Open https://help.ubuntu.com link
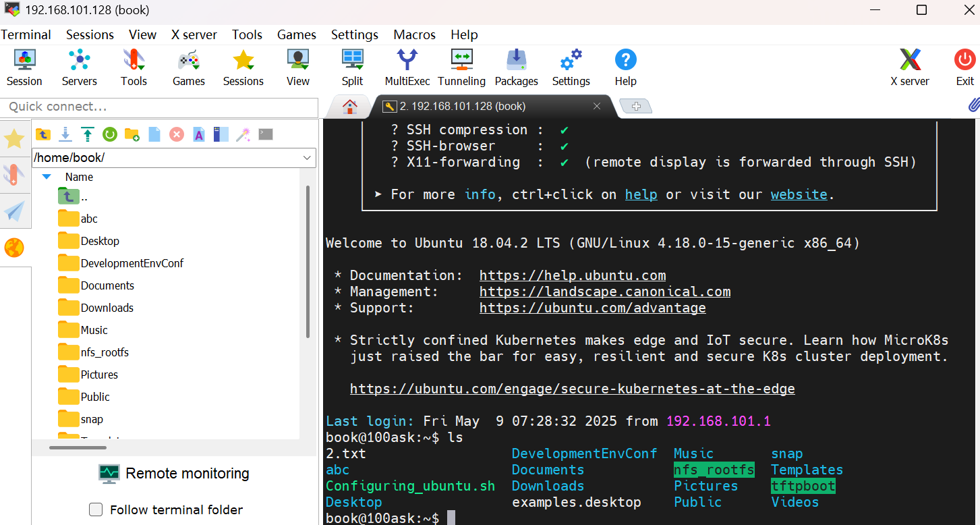The width and height of the screenshot is (980, 525). (573, 275)
